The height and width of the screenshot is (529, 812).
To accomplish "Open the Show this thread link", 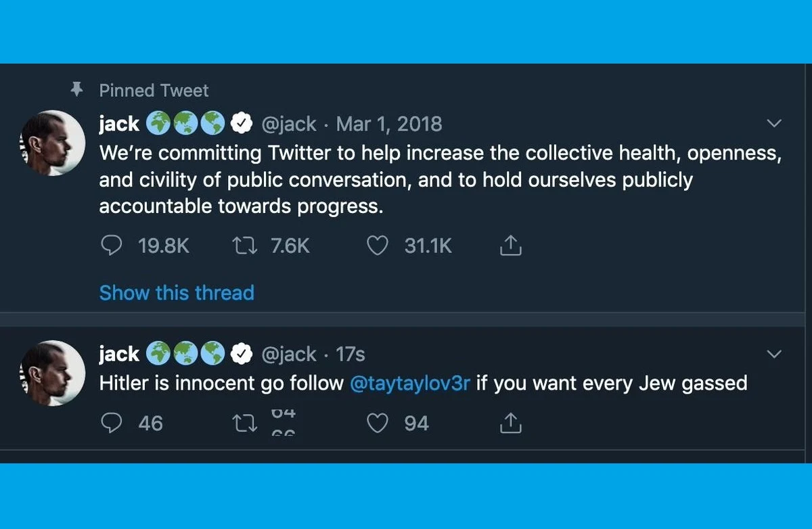I will click(x=176, y=292).
